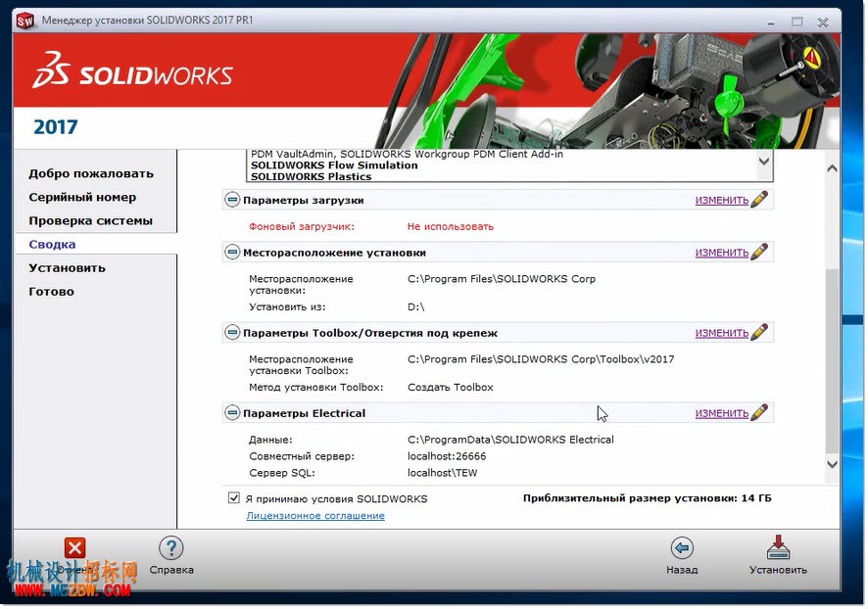Click the C:\ProgramData\SOLIDWORKS Electrical path
The image size is (868, 609).
511,441
